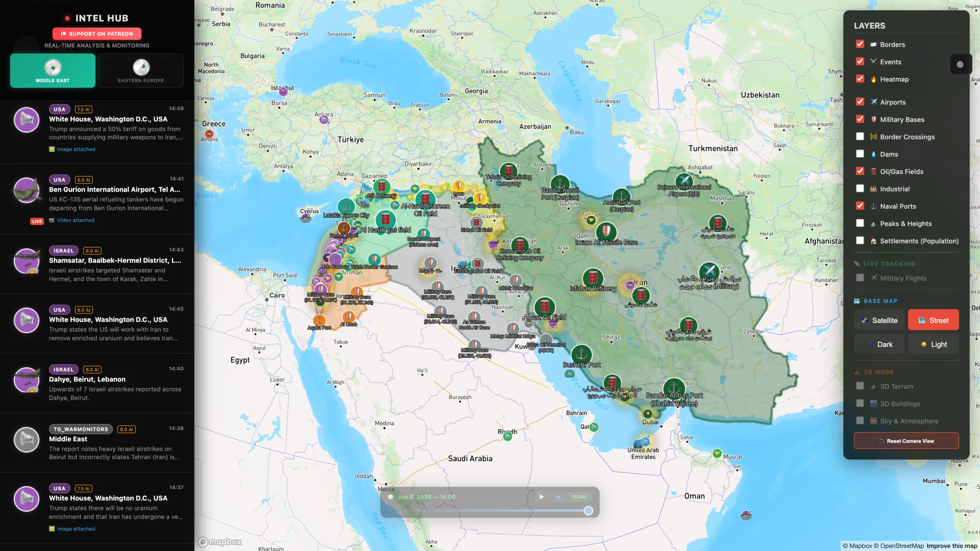
Task: Enable the 3D Terrain option
Action: pyautogui.click(x=860, y=386)
